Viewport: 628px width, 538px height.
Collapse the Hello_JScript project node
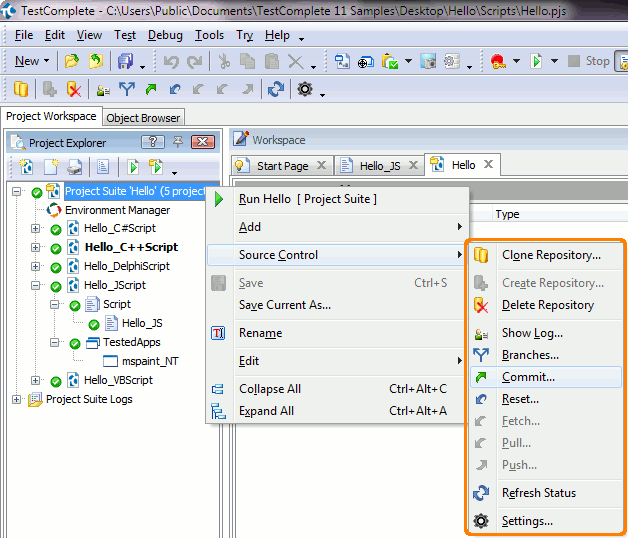pyautogui.click(x=36, y=286)
